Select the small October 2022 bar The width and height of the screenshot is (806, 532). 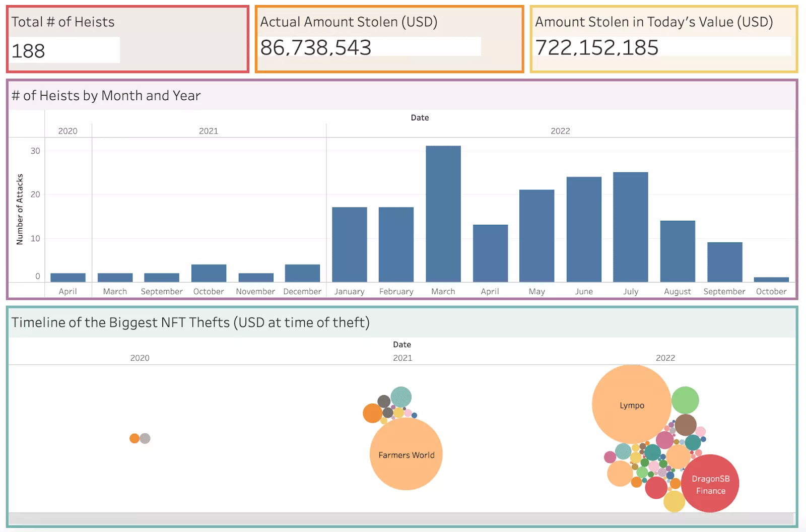pos(771,279)
